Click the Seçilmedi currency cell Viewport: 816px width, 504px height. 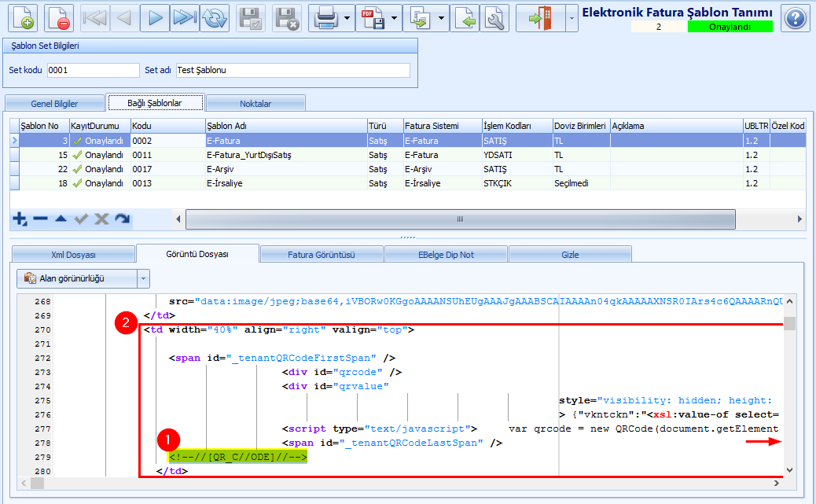click(581, 183)
